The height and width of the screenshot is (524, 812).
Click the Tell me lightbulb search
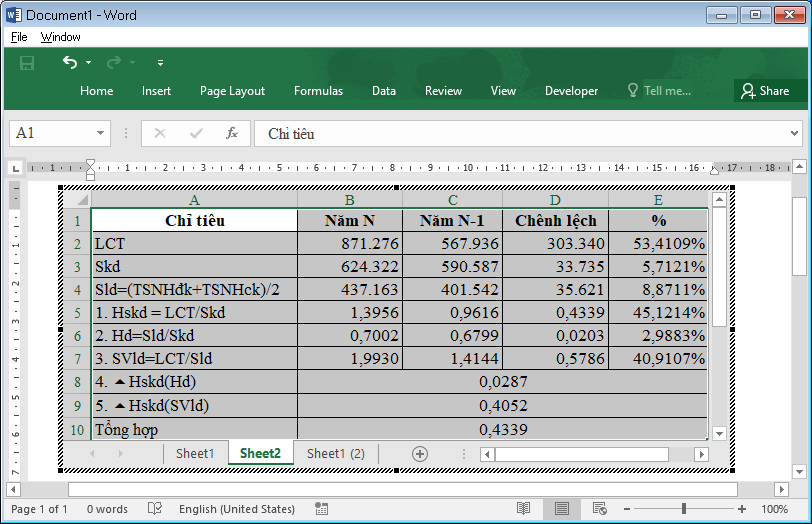(659, 91)
